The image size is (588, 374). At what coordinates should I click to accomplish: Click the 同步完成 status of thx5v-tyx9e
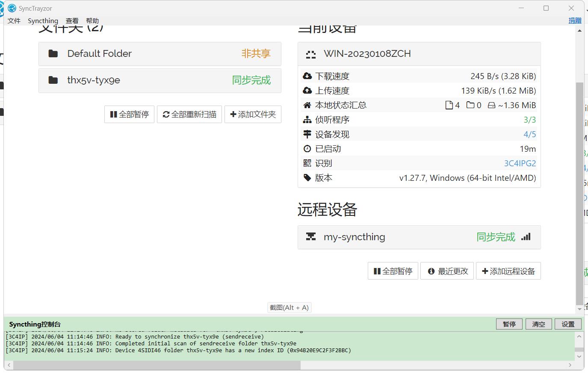tap(251, 80)
